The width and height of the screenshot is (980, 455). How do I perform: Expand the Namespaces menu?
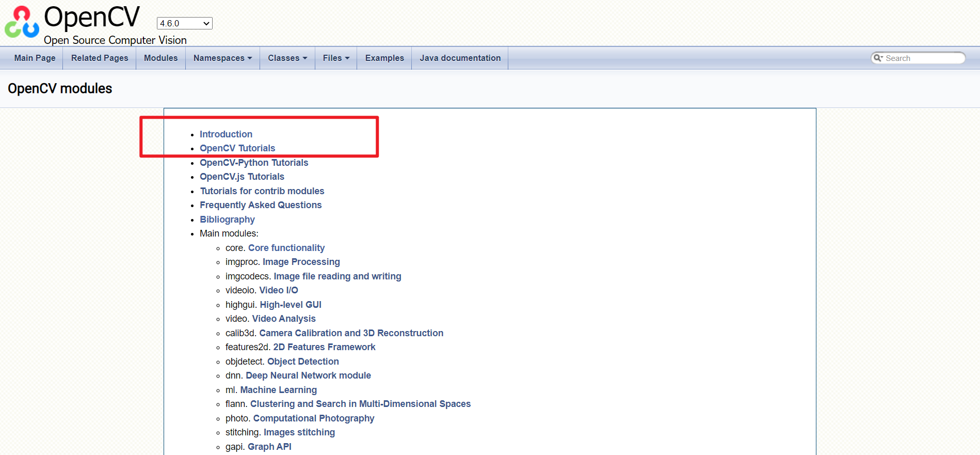tap(222, 58)
